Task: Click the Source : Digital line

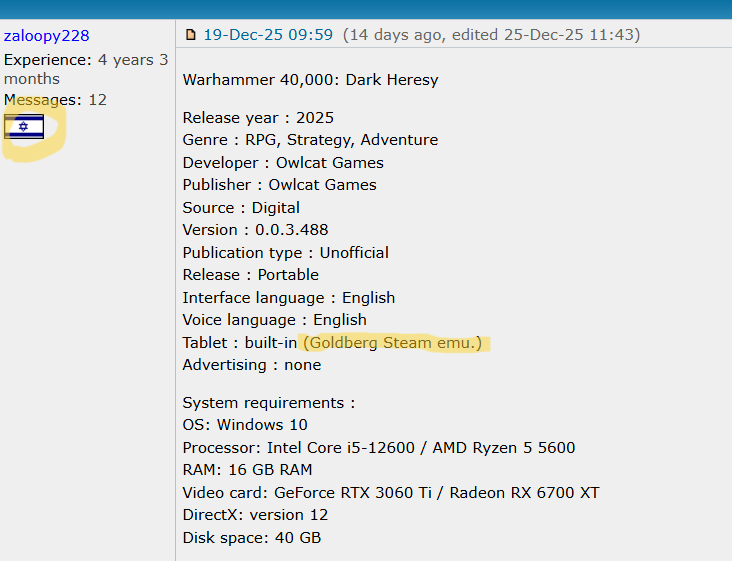Action: 241,208
